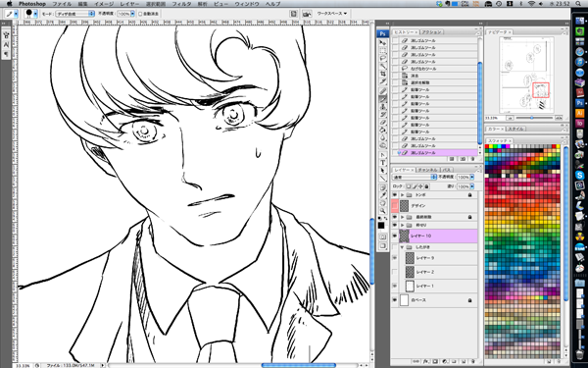Switch to the チャンネル tab

click(428, 170)
